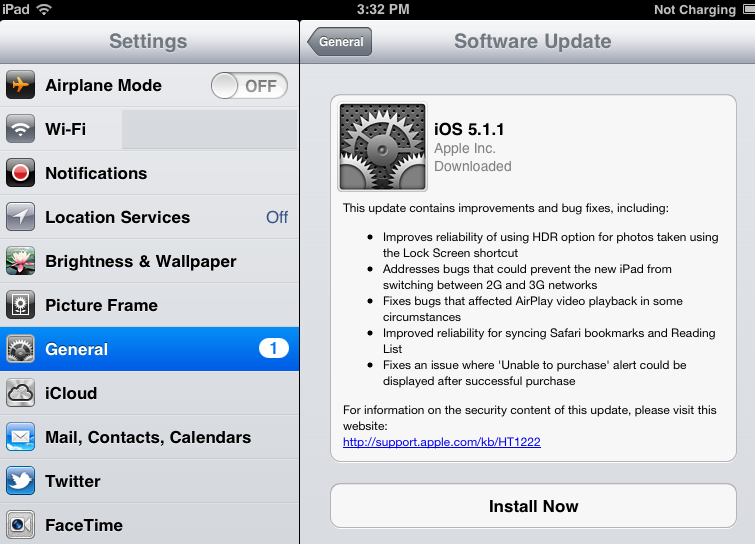Image resolution: width=755 pixels, height=544 pixels.
Task: Open Notifications via its red dot icon
Action: pyautogui.click(x=20, y=173)
